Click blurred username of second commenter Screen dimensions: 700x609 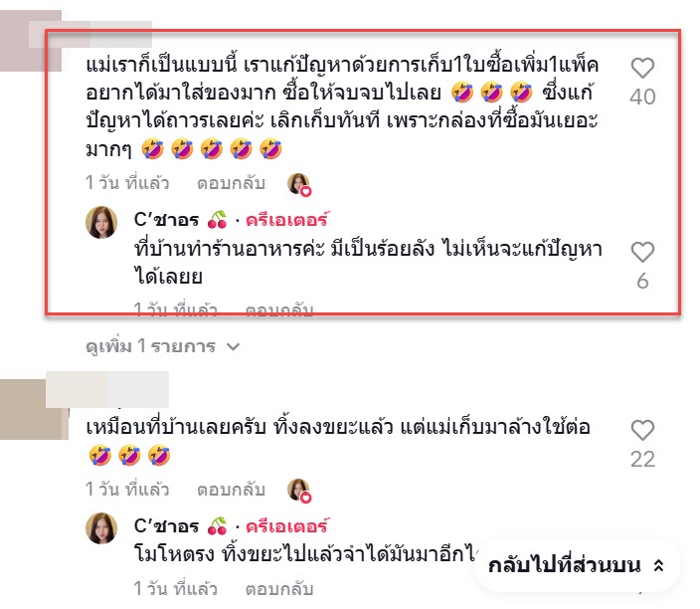107,389
